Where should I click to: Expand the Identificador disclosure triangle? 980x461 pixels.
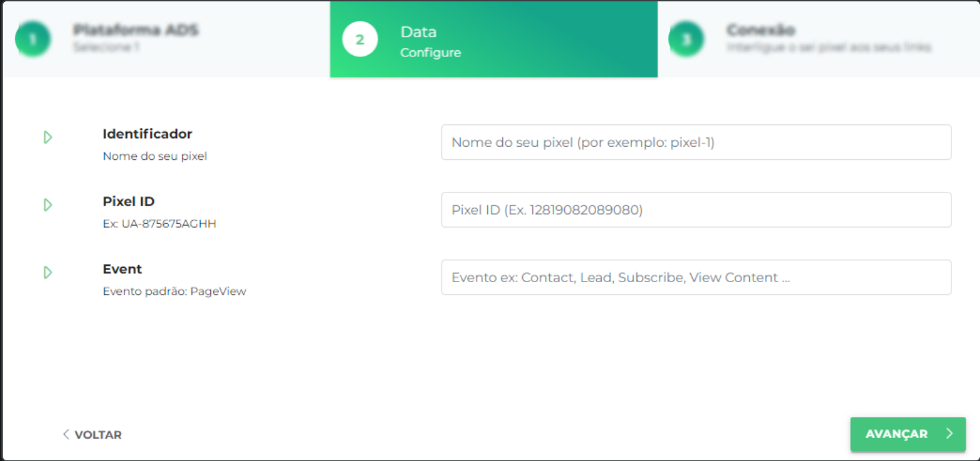47,137
